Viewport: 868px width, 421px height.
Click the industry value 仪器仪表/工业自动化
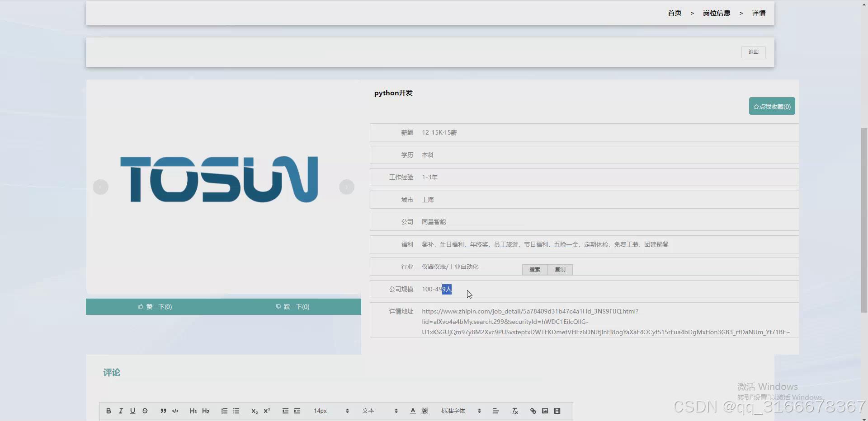(x=450, y=267)
